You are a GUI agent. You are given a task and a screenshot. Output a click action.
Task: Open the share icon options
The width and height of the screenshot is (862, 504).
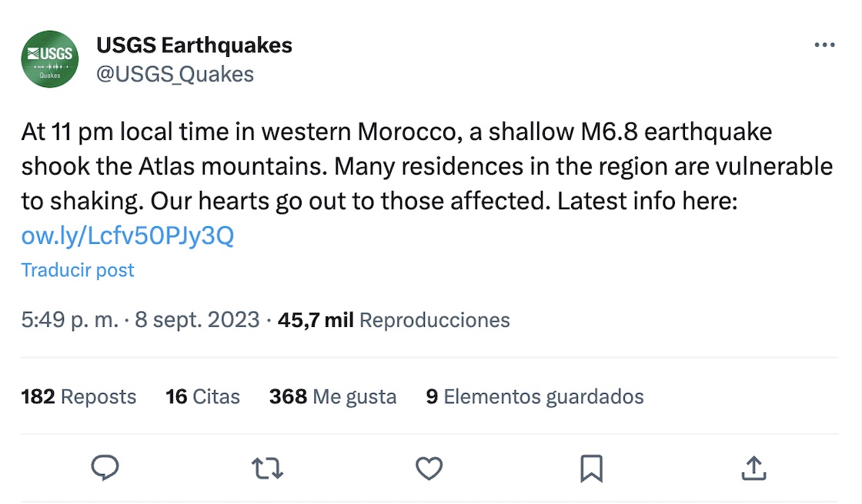pyautogui.click(x=753, y=468)
